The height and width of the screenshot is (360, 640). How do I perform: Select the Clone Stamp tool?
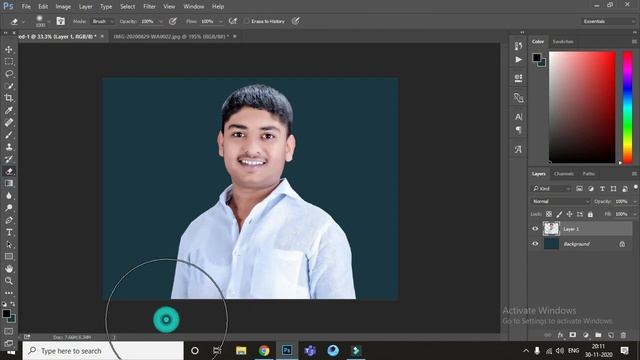coord(9,147)
